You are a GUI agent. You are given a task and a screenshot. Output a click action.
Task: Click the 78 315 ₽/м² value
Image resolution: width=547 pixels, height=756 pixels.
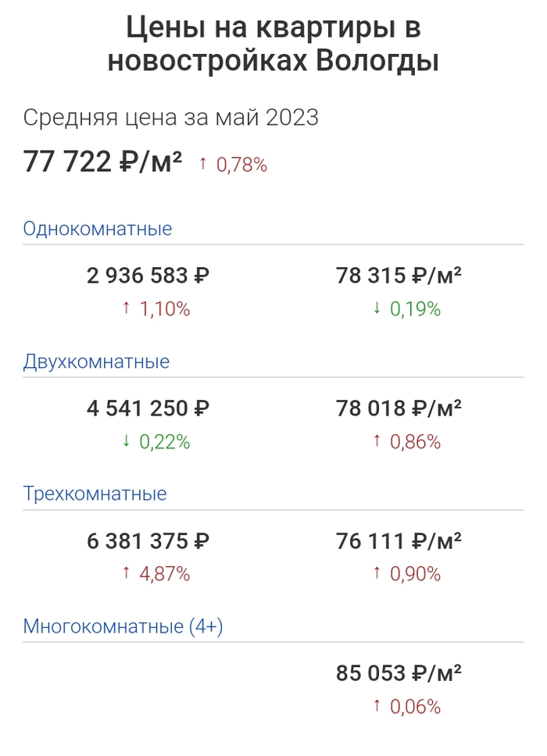pos(399,276)
